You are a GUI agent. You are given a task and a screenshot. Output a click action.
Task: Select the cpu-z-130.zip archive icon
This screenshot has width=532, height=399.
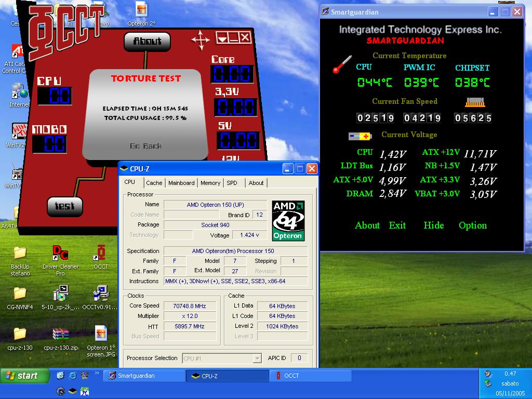coord(61,339)
